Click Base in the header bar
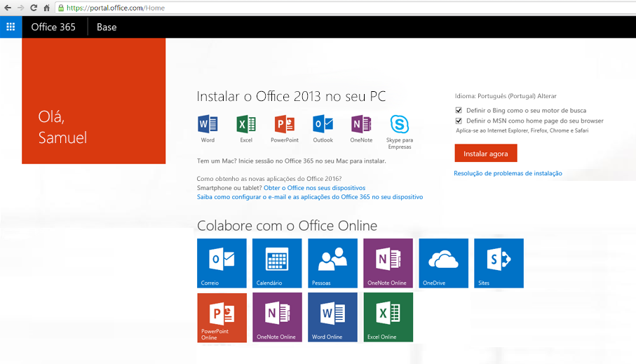The width and height of the screenshot is (636, 364). [x=107, y=27]
